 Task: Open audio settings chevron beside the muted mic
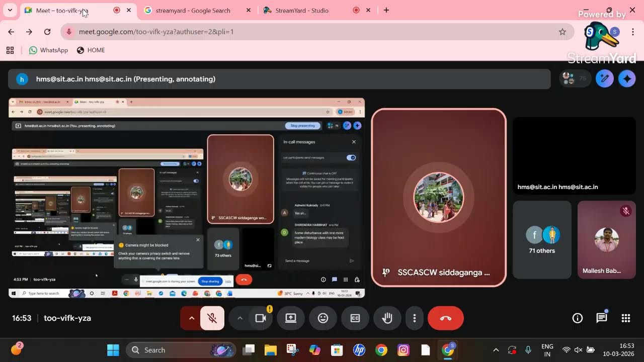[x=191, y=318]
